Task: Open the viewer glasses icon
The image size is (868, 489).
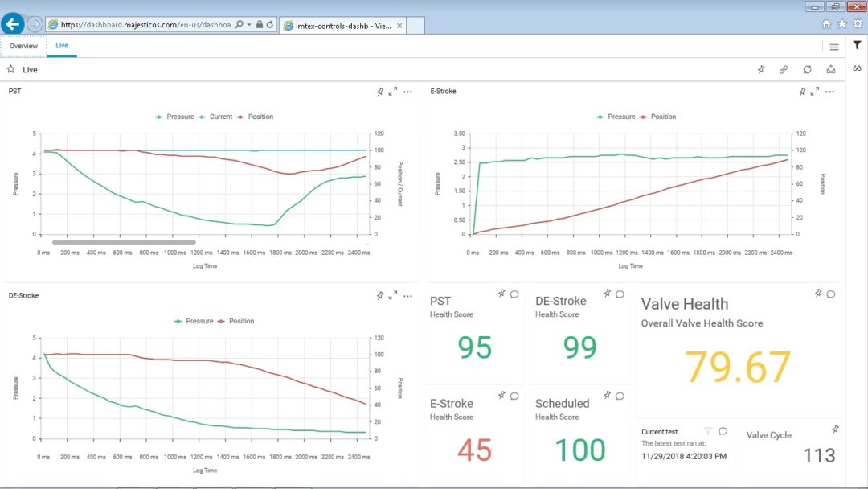Action: [x=858, y=69]
